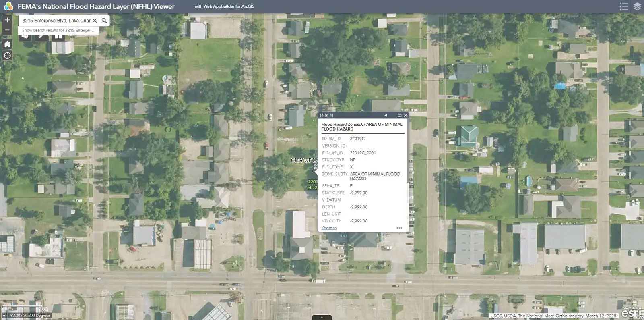Click the imagery attribution text
Image resolution: width=644 pixels, height=320 pixels.
553,316
